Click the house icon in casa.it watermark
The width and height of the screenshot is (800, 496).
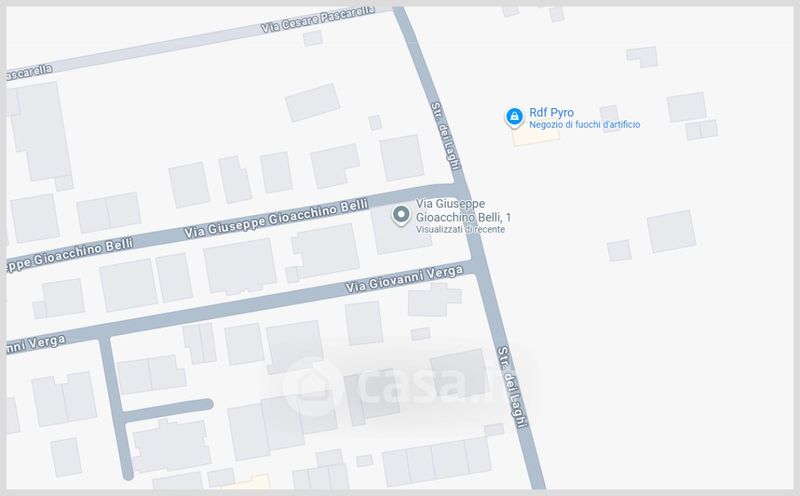tap(312, 385)
